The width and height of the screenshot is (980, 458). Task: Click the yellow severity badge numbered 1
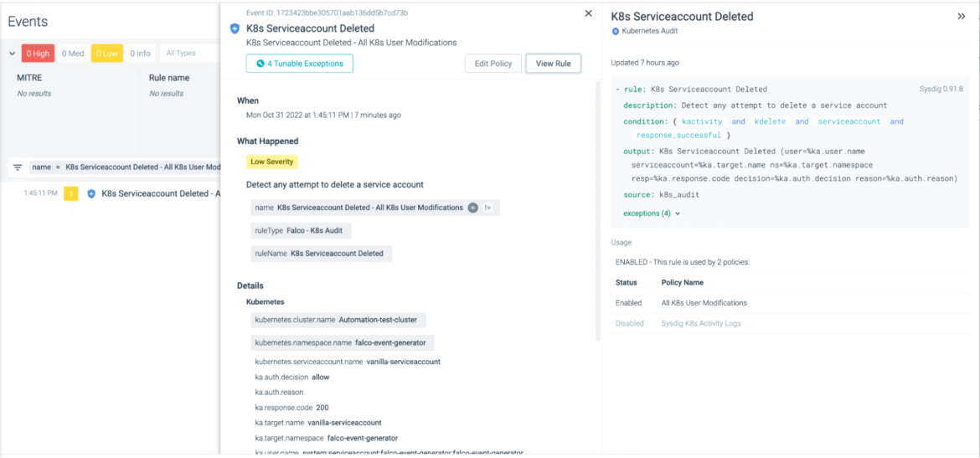coord(71,193)
